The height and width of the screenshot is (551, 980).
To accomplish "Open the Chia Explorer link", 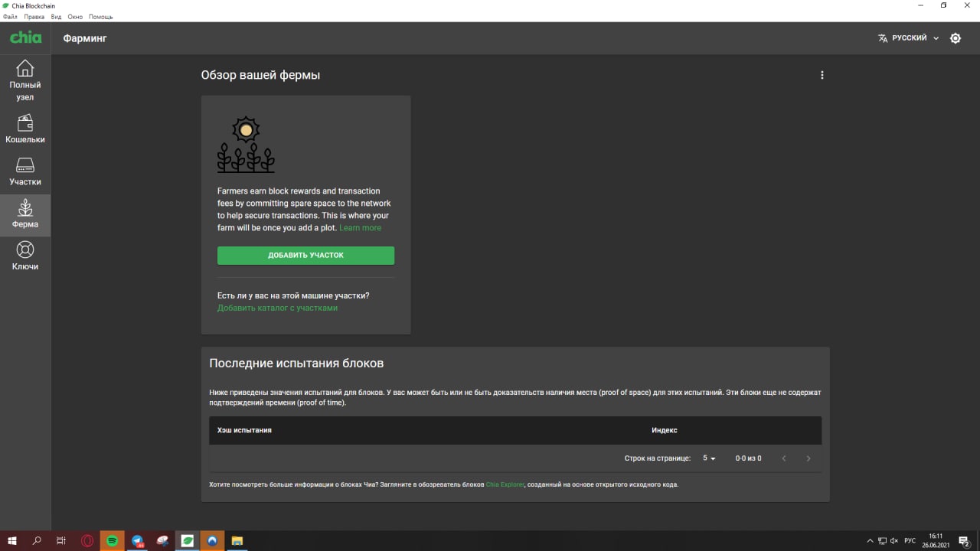I will pyautogui.click(x=505, y=484).
